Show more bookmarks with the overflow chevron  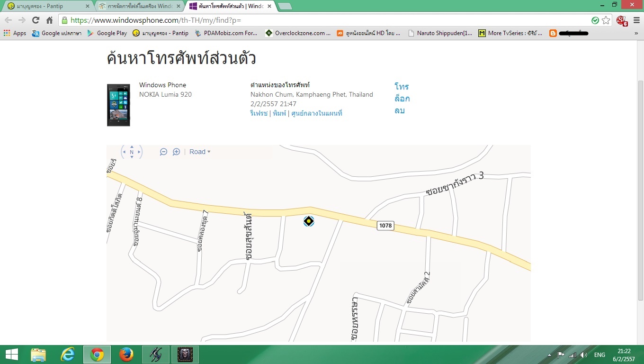coord(636,33)
